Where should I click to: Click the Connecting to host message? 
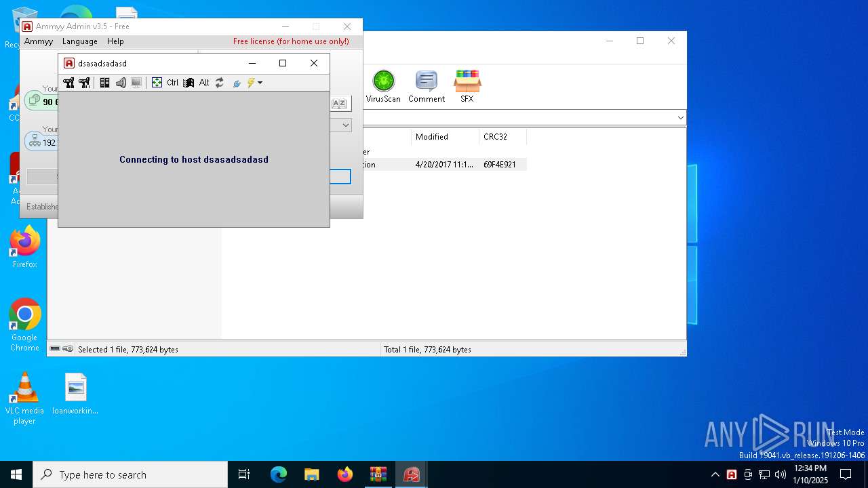point(194,160)
